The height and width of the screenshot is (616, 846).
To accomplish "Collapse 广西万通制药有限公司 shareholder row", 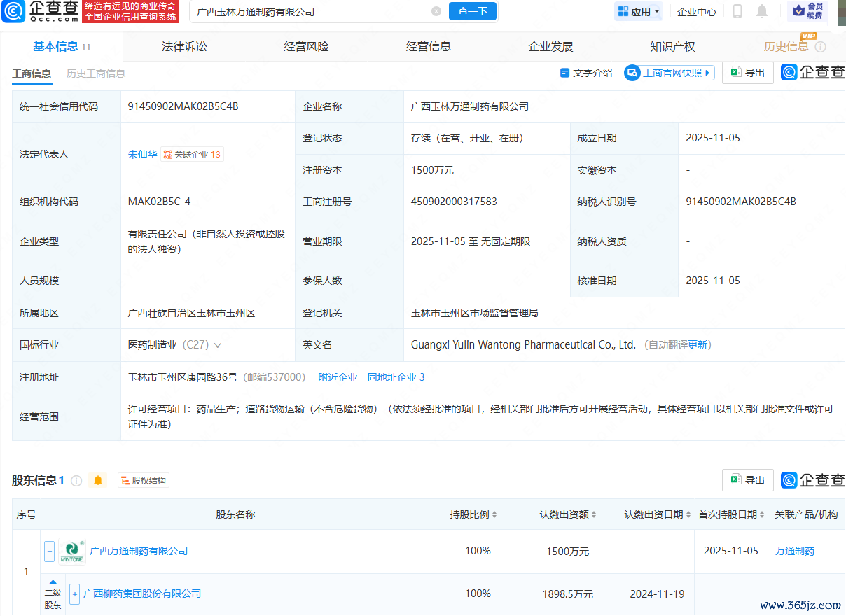I will coord(49,551).
